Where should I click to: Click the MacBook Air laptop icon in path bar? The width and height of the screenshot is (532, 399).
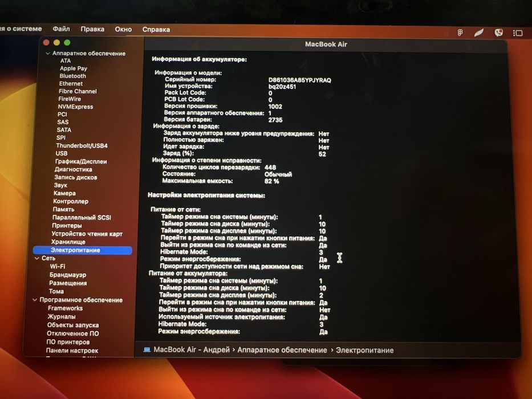tap(147, 349)
